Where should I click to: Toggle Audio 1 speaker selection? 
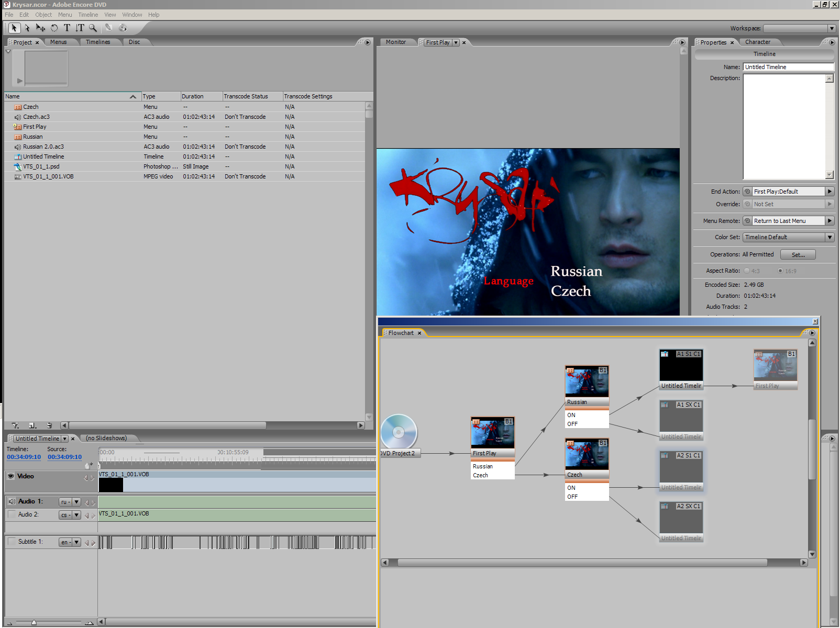12,501
